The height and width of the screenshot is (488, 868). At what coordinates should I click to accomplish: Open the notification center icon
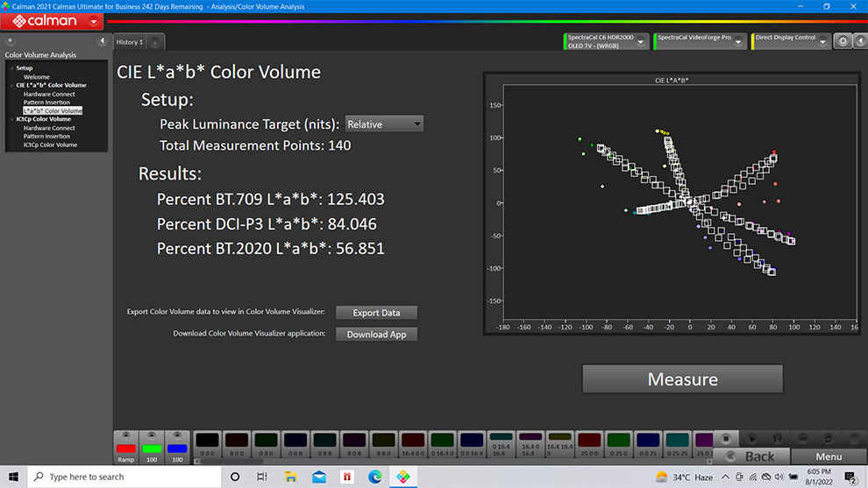850,477
